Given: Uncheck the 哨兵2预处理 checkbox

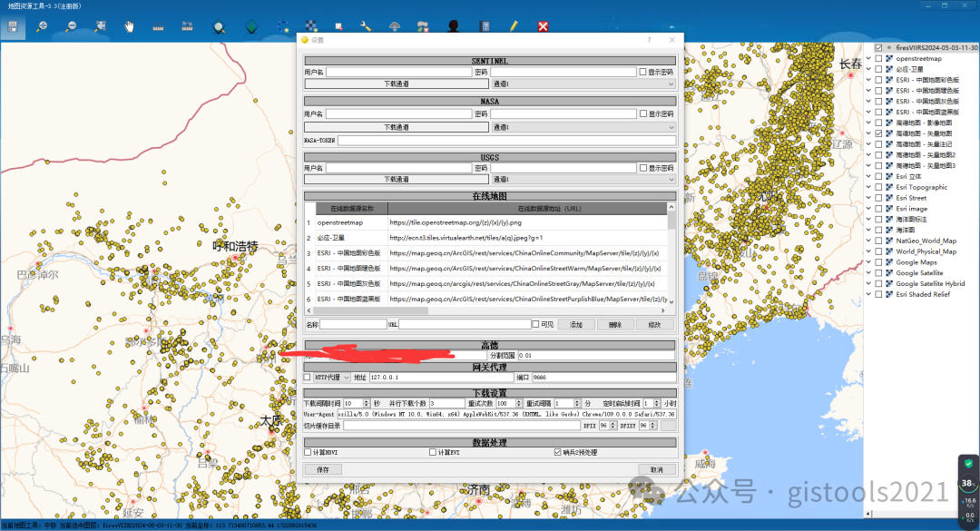Looking at the screenshot, I should 557,452.
